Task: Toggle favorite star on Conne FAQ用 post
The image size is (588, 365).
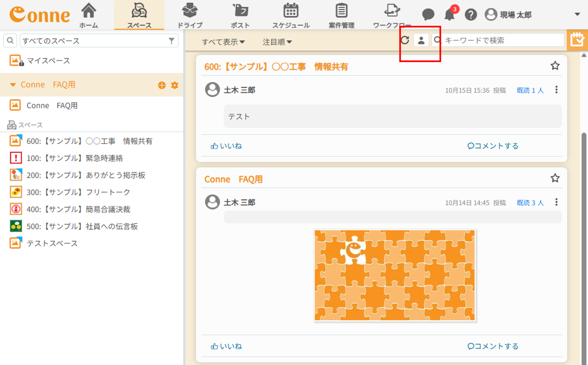Action: [x=555, y=178]
